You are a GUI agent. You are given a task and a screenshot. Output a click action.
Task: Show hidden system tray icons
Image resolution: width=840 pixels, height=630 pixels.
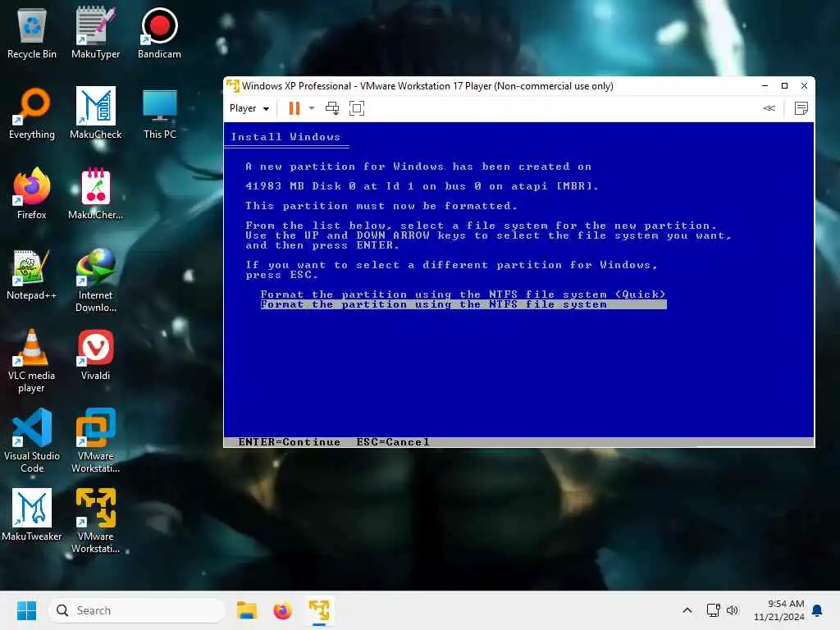point(687,610)
